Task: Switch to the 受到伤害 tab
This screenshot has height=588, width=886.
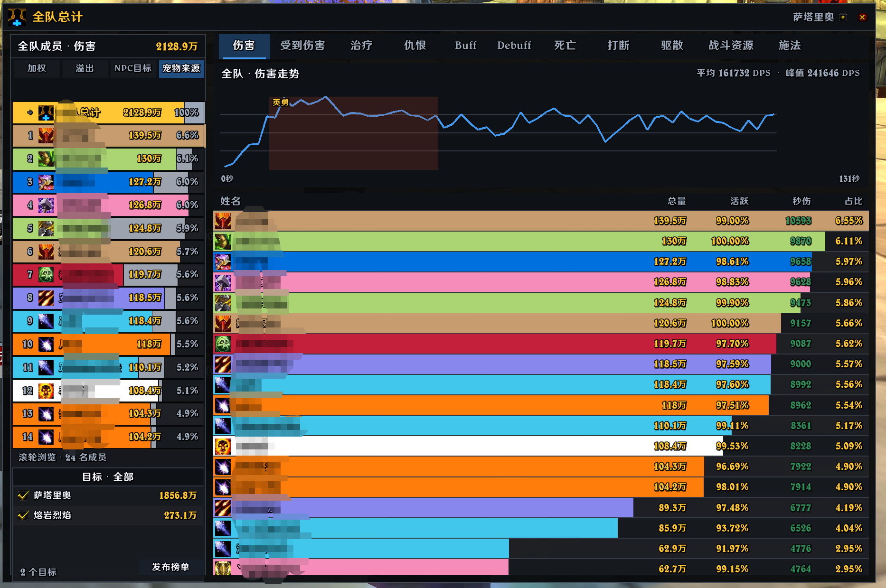Action: [x=302, y=46]
